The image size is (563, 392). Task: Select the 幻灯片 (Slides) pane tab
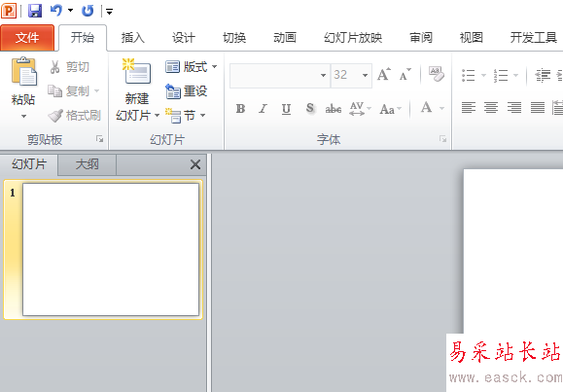(29, 164)
